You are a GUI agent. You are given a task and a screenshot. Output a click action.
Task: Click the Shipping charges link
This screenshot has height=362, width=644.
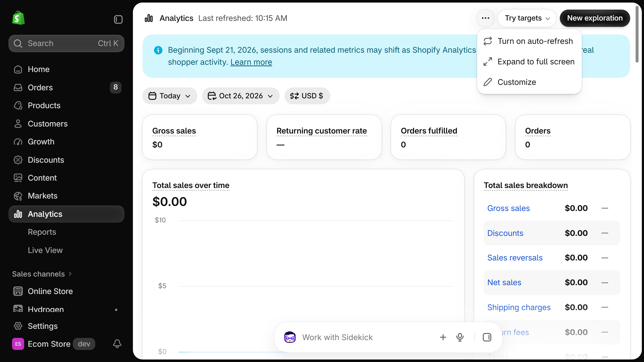coord(519,307)
